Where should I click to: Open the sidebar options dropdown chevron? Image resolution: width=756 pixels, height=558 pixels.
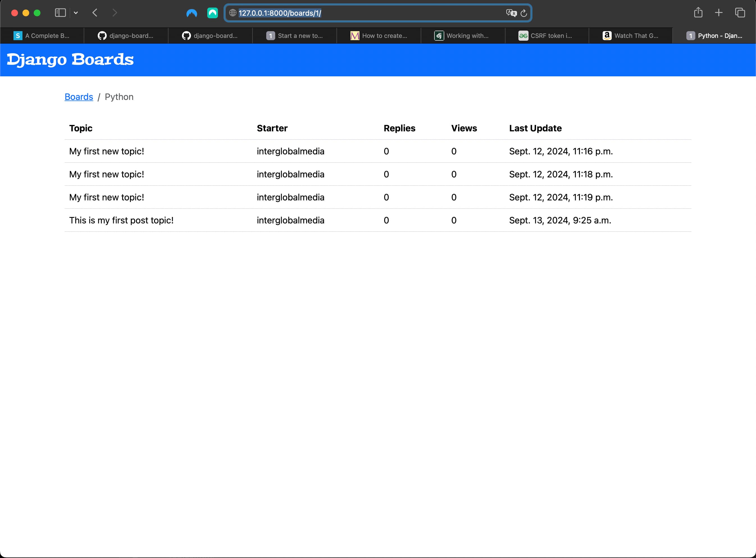(76, 13)
